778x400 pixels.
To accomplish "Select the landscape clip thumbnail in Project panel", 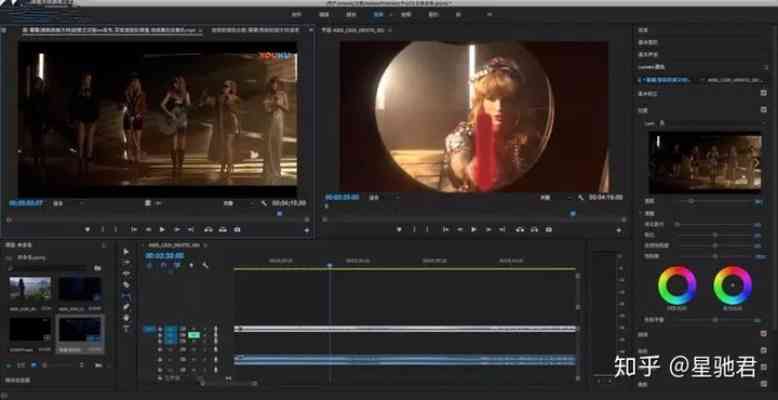I will 30,289.
